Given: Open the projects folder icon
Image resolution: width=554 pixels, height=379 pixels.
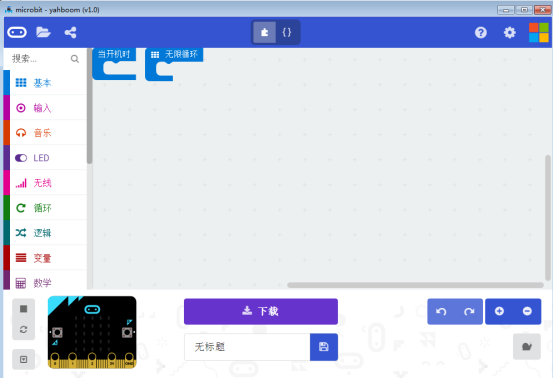Looking at the screenshot, I should tap(43, 32).
